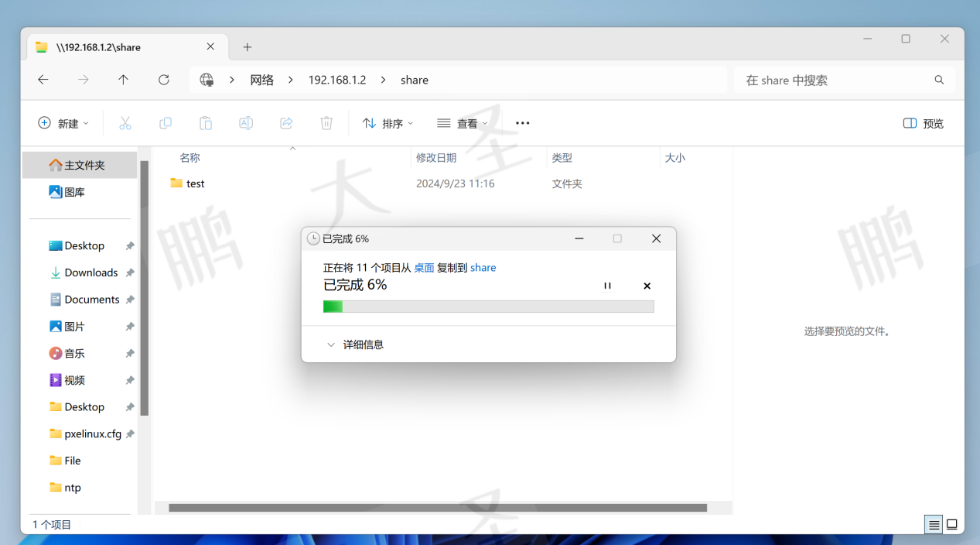The height and width of the screenshot is (545, 980).
Task: Click the search magnifier icon
Action: point(939,80)
